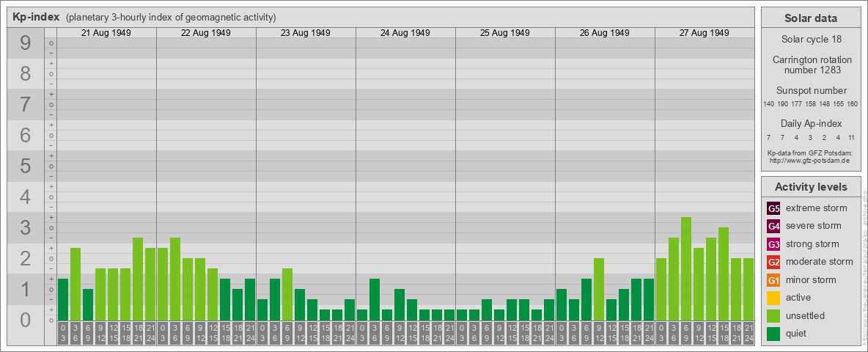Click the 21 Aug 1949 date header
Viewport: 868px width, 352px height.
pyautogui.click(x=106, y=33)
